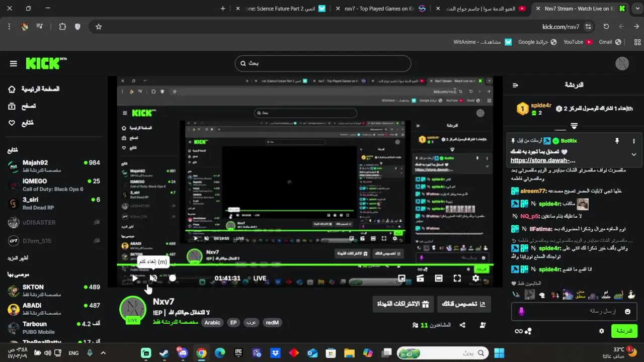The width and height of the screenshot is (644, 362).
Task: Open the متابع following section
Action: (x=21, y=123)
